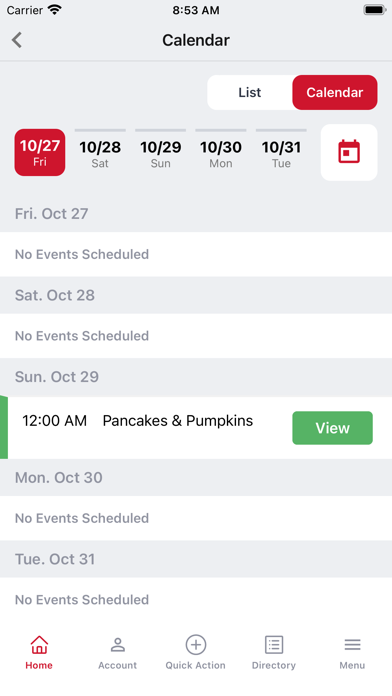Select the 10/31 Tue date
Image resolution: width=392 pixels, height=696 pixels.
click(x=281, y=152)
